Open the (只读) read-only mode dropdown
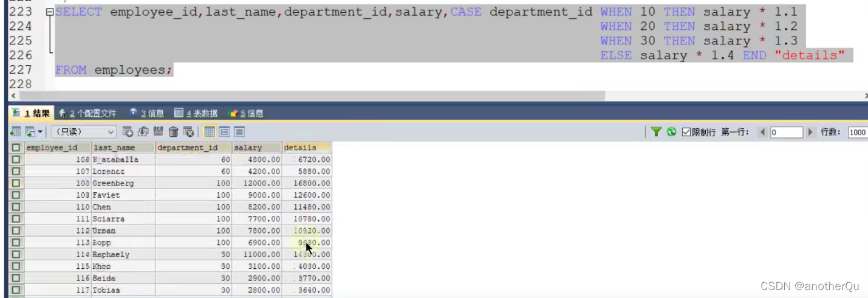Viewport: 868px width, 298px height. pyautogui.click(x=83, y=131)
